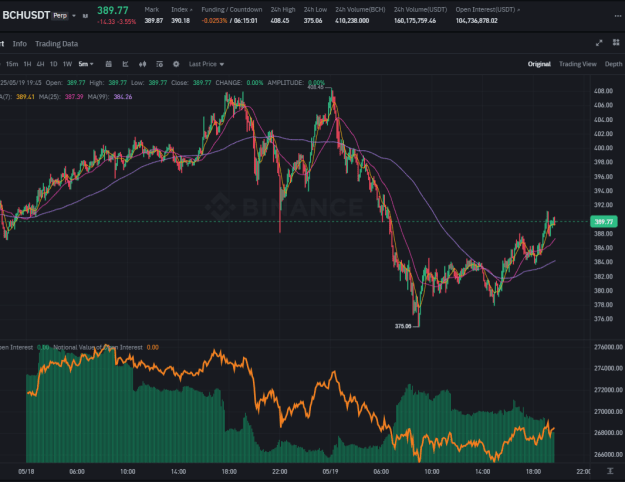
Task: Click the Mark price 389.87
Action: 153,21
